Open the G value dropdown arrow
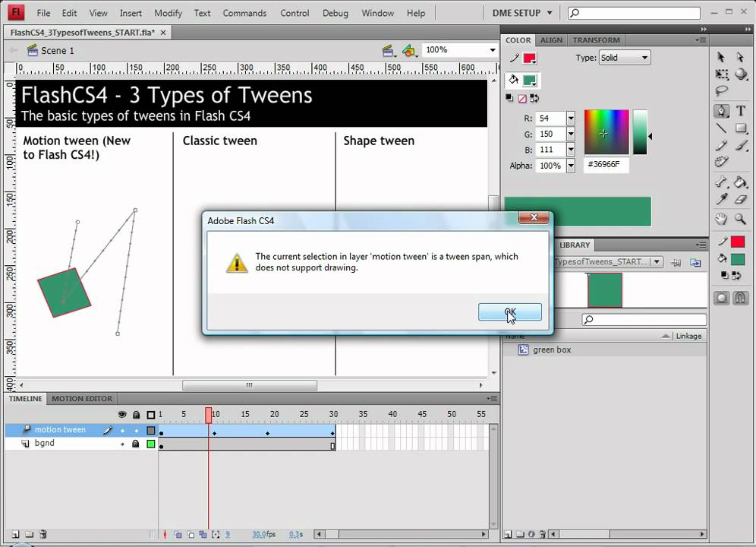Image resolution: width=756 pixels, height=547 pixels. 571,134
